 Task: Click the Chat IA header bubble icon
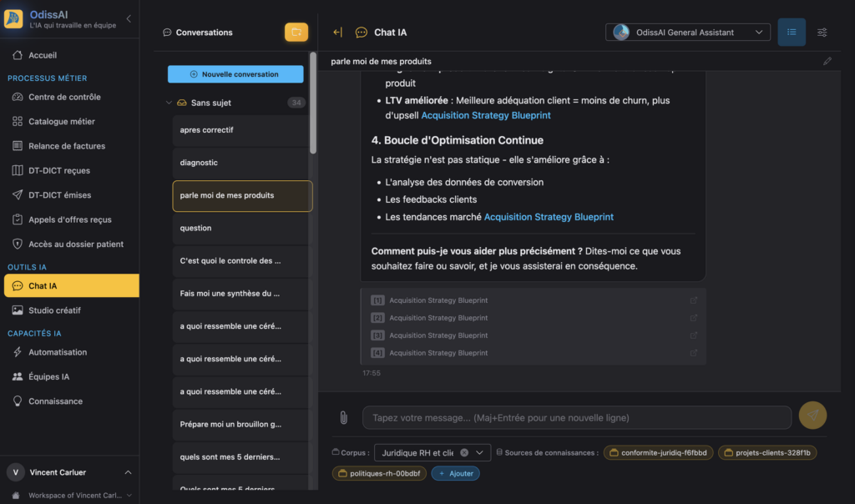point(361,33)
